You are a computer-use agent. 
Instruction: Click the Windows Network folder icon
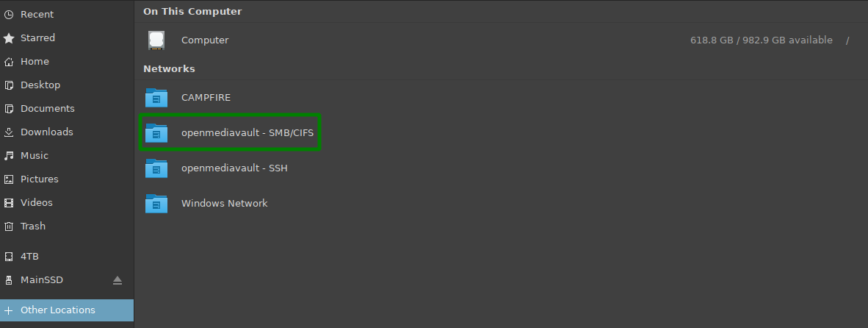(x=156, y=203)
